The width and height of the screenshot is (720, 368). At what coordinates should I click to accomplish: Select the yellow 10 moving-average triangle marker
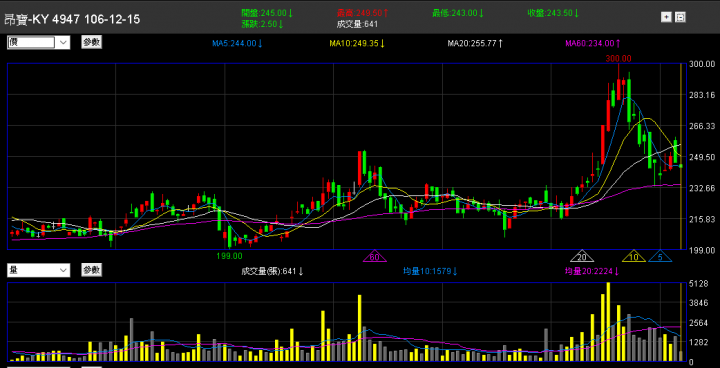click(x=634, y=257)
